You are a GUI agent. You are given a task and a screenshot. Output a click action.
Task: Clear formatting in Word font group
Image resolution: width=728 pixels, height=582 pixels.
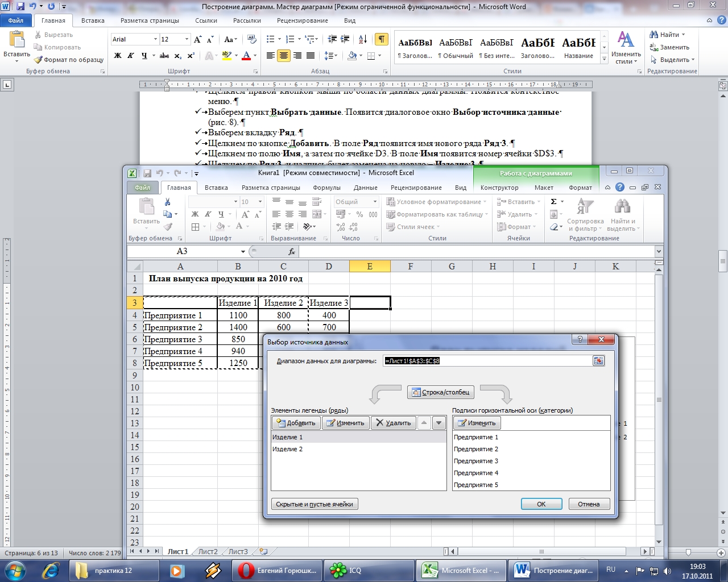coord(251,39)
